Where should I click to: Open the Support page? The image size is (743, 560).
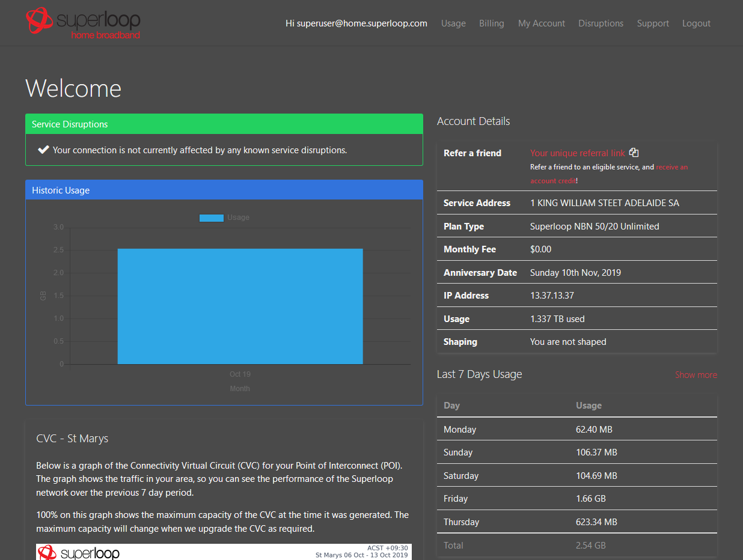[x=653, y=23]
